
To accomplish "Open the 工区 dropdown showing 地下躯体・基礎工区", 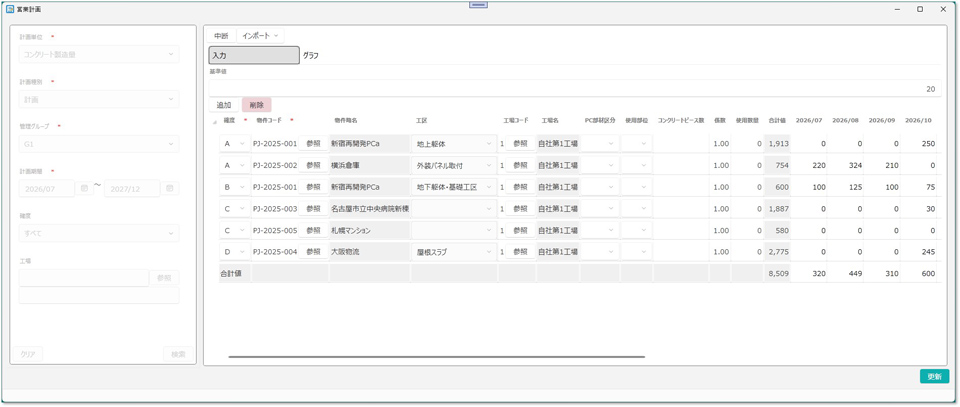I will coord(454,187).
